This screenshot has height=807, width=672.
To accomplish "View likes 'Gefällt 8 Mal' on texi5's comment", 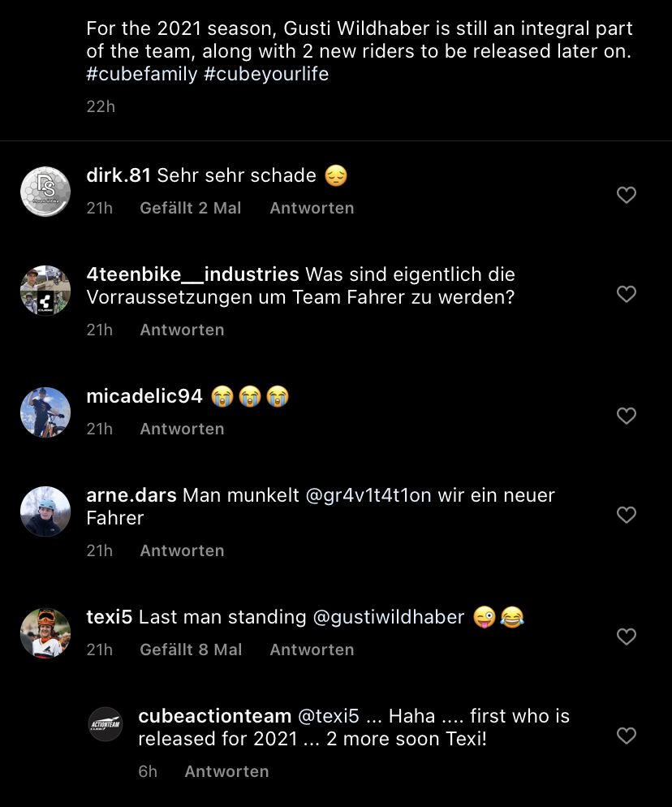I will (x=191, y=649).
